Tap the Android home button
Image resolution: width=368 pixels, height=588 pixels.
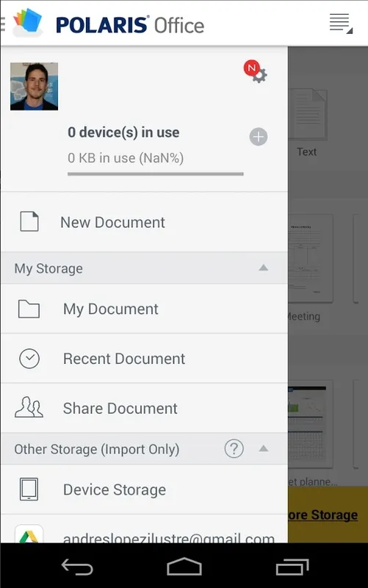pyautogui.click(x=184, y=567)
